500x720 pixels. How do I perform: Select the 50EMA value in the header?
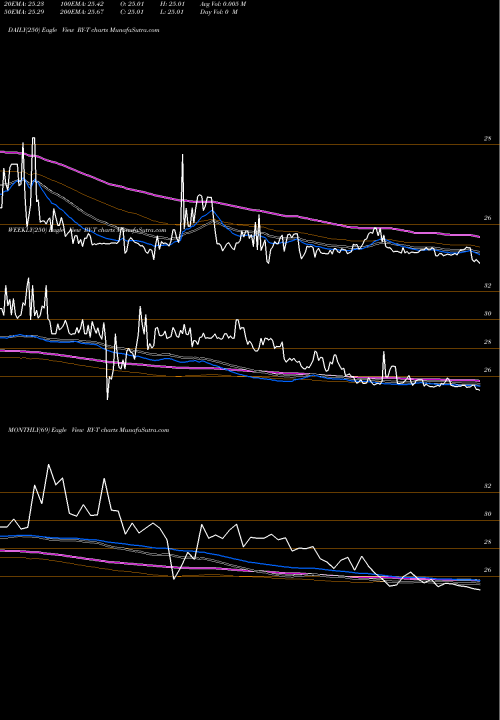click(23, 12)
